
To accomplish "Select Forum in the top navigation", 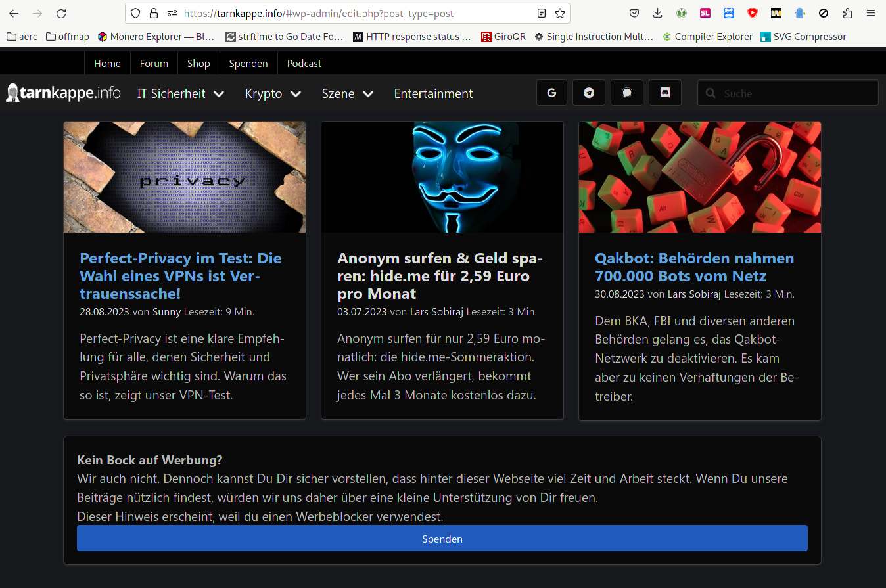I will [154, 64].
